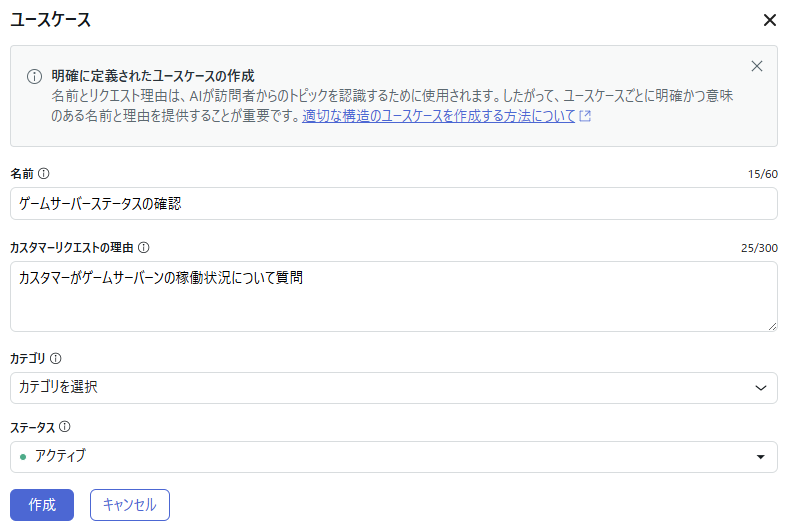788x524 pixels.
Task: Dismiss the info banner
Action: pyautogui.click(x=757, y=67)
